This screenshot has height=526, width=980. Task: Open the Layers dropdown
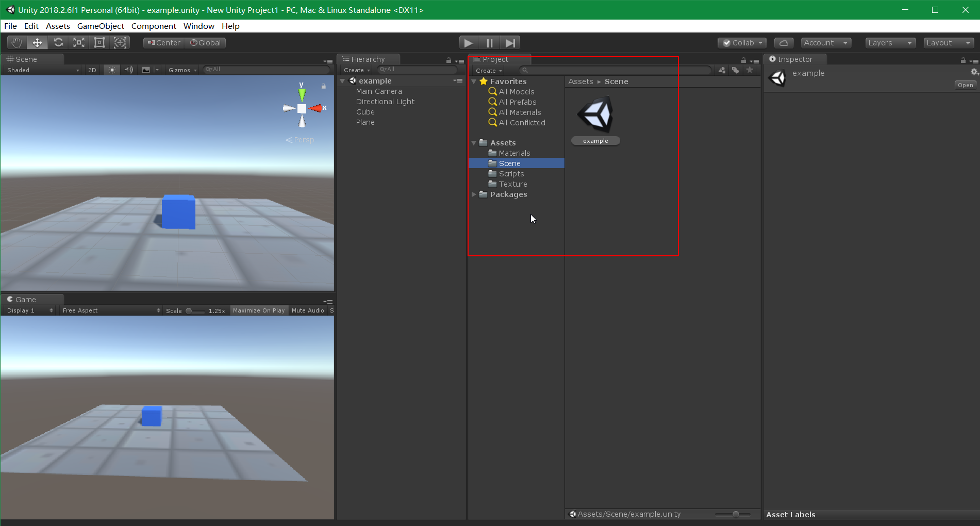tap(890, 43)
